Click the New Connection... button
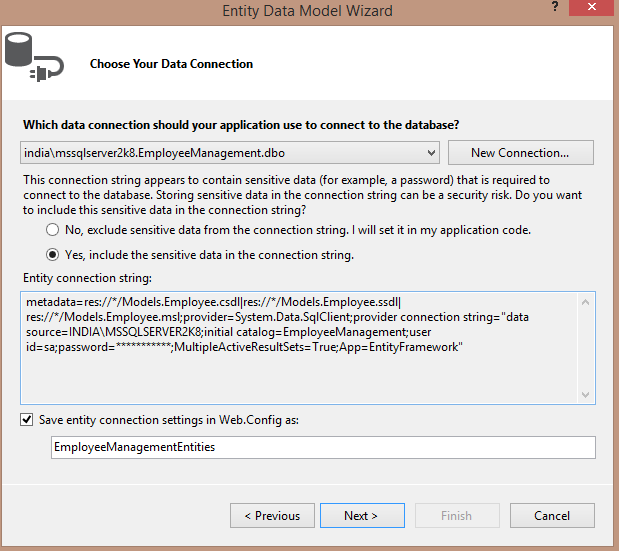This screenshot has height=551, width=619. tap(520, 153)
